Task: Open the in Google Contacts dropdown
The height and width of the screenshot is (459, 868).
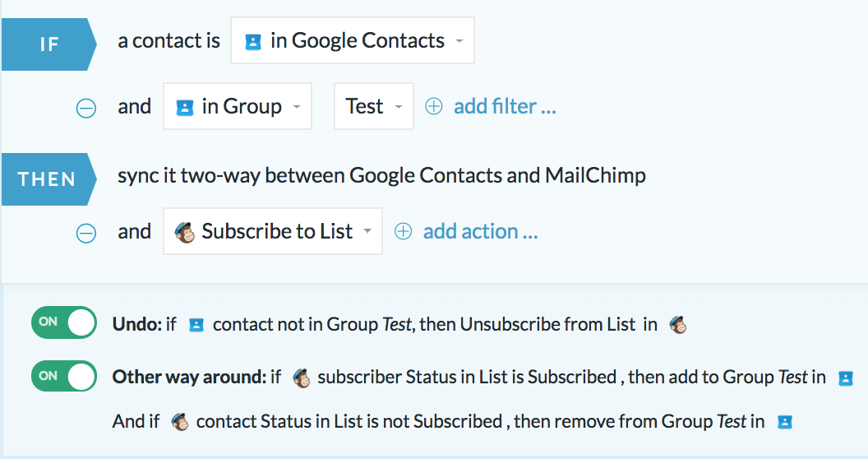Action: pos(353,40)
